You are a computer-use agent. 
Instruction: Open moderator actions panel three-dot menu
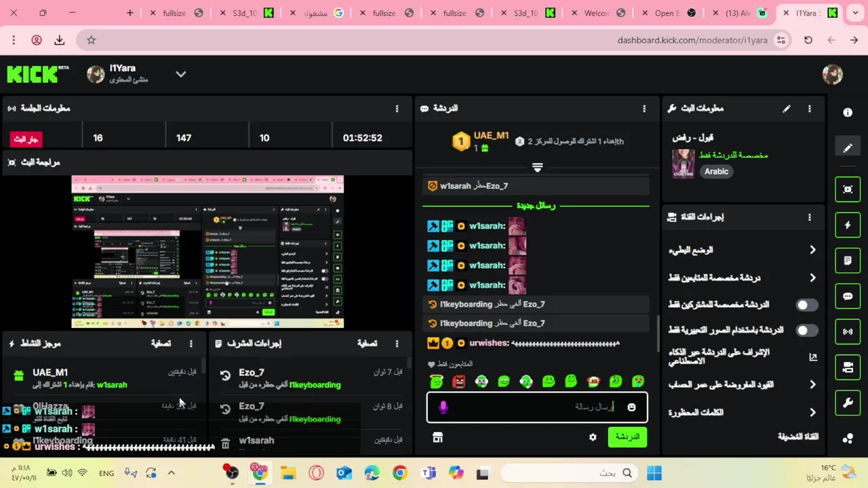(397, 344)
